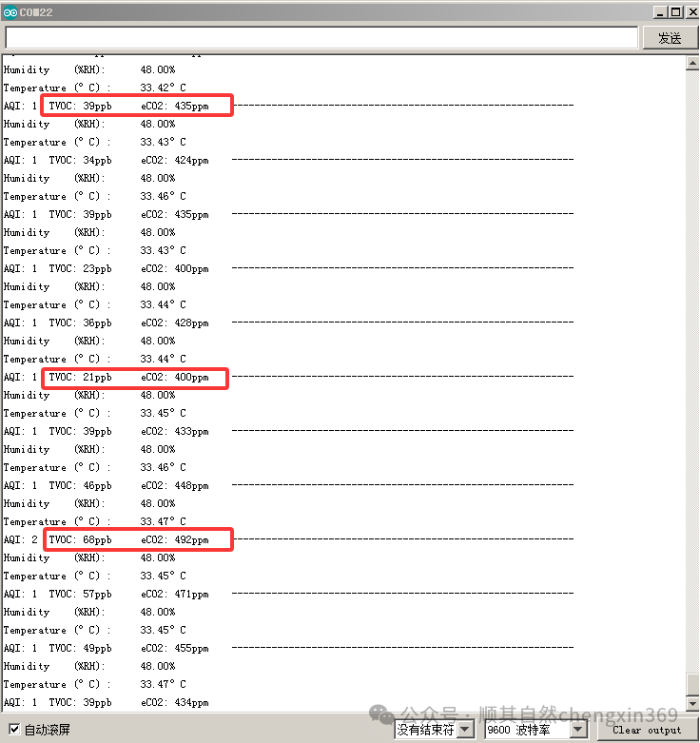This screenshot has height=743, width=700.
Task: Click the vertical scrollbar thumb
Action: [691, 685]
